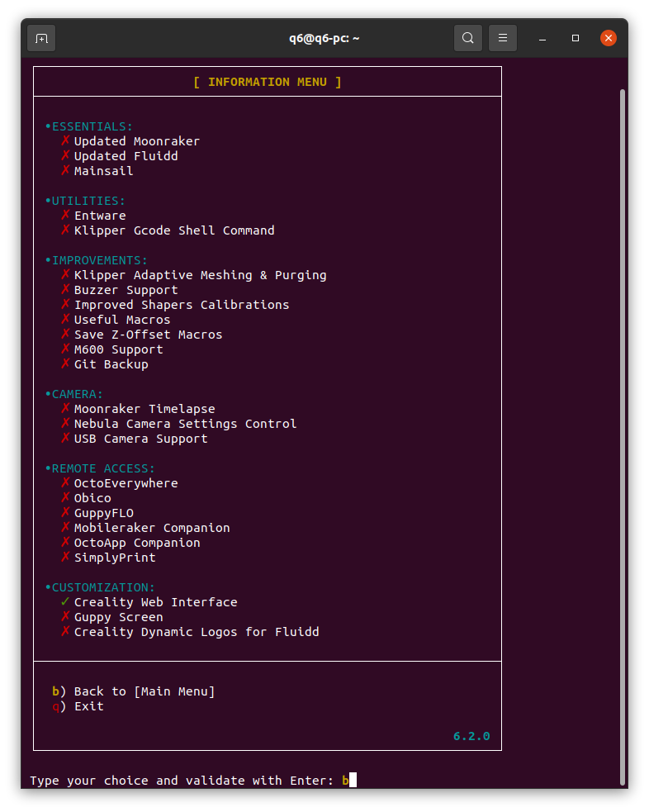This screenshot has height=812, width=649.
Task: Close the terminal with the red X button
Action: click(x=609, y=38)
